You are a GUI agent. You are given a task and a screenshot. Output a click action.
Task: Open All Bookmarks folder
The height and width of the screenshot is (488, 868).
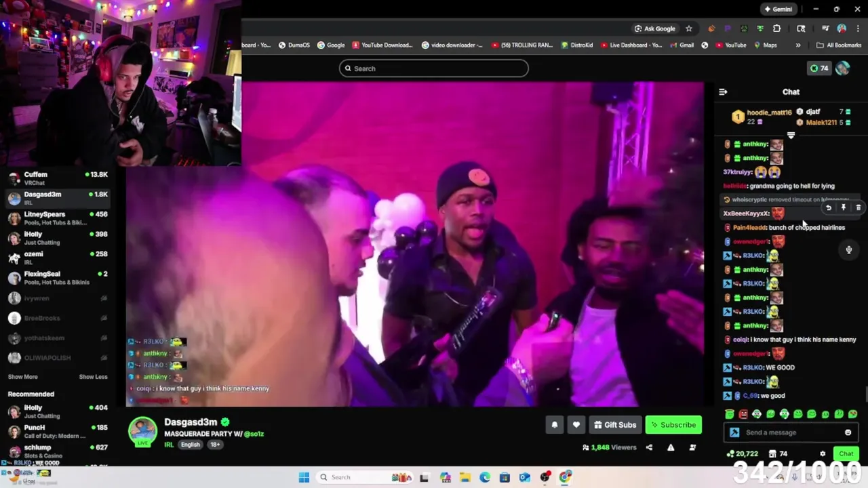(839, 45)
